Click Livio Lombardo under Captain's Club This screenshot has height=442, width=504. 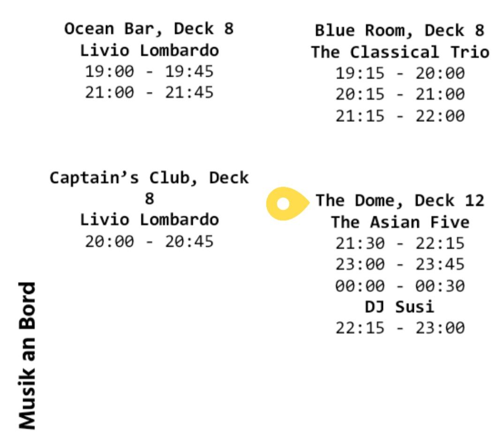coord(150,220)
